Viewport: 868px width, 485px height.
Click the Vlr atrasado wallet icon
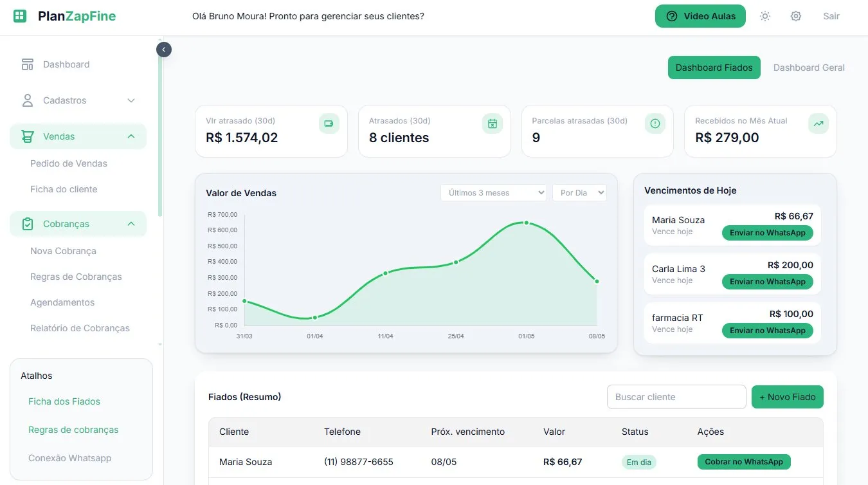tap(329, 124)
